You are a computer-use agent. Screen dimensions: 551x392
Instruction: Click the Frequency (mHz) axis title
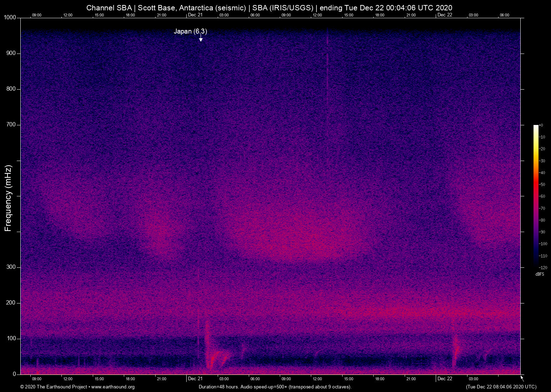(x=8, y=198)
